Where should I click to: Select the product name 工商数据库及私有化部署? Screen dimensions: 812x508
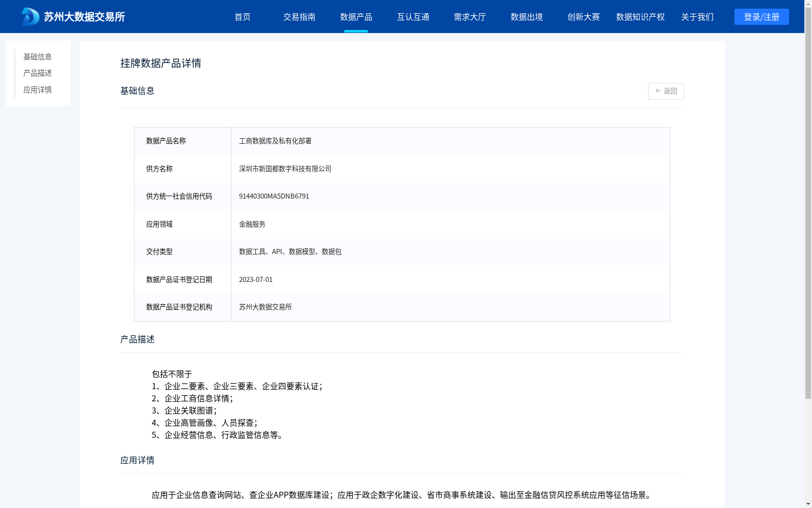pos(276,141)
